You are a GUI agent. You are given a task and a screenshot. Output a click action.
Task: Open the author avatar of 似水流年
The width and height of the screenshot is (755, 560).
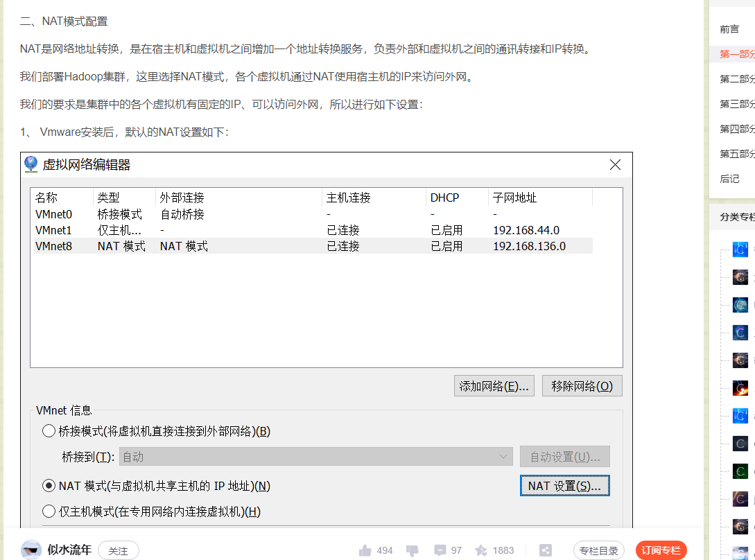tap(31, 550)
